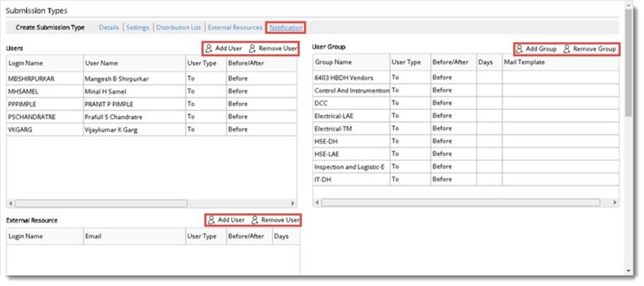Image resolution: width=644 pixels, height=286 pixels.
Task: Click the User Group table right scroll arrow
Action: point(615,203)
